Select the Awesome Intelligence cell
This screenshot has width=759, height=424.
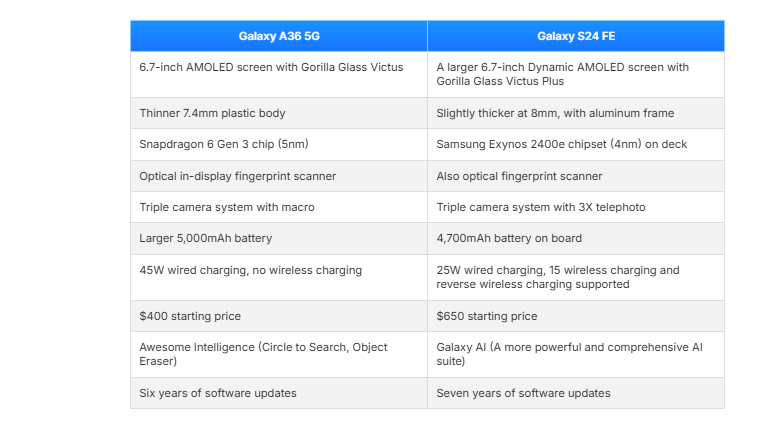click(x=279, y=354)
